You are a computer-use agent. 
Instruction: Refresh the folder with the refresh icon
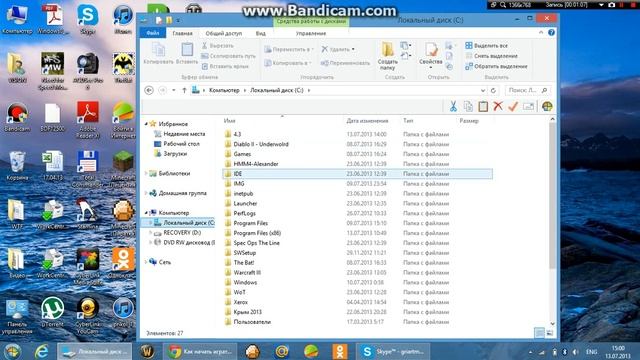(493, 90)
